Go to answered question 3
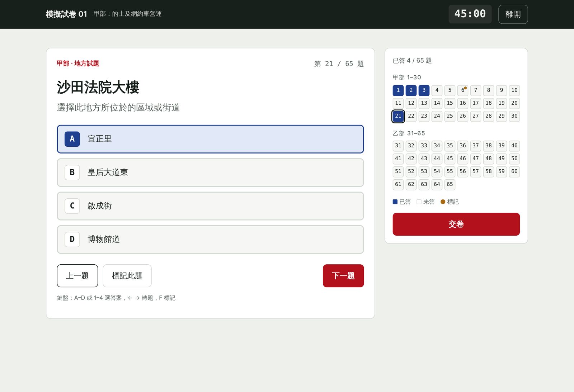Viewport: 574px width, 392px height. (424, 90)
